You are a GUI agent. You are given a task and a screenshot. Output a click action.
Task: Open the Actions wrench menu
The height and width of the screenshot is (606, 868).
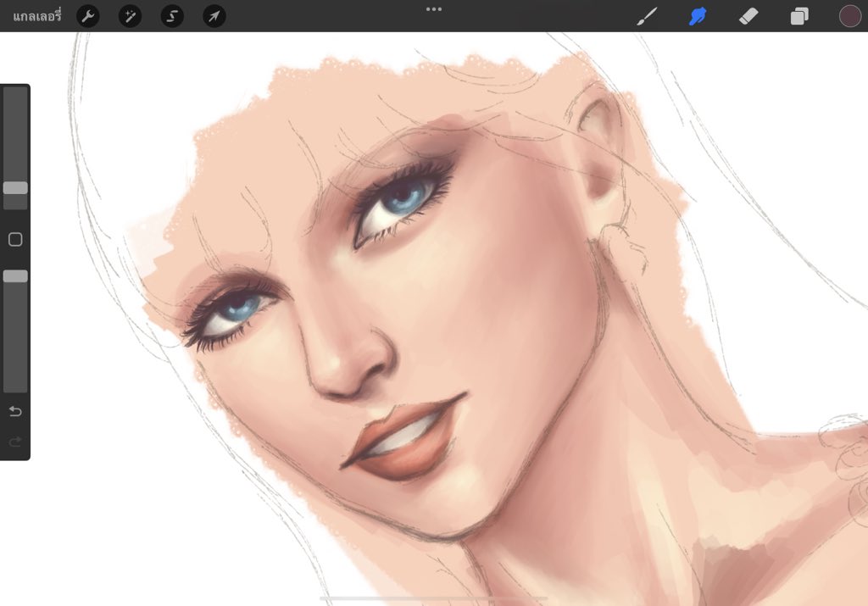[x=88, y=16]
